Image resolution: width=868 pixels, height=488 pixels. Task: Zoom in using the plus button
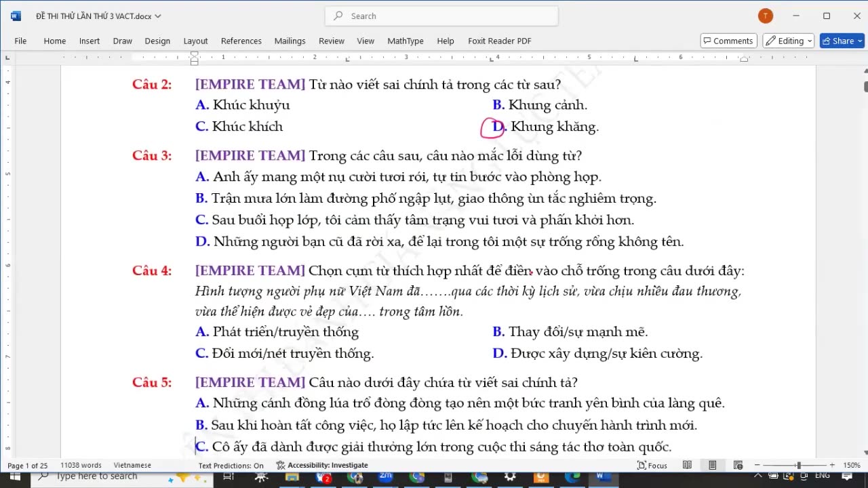click(x=832, y=466)
